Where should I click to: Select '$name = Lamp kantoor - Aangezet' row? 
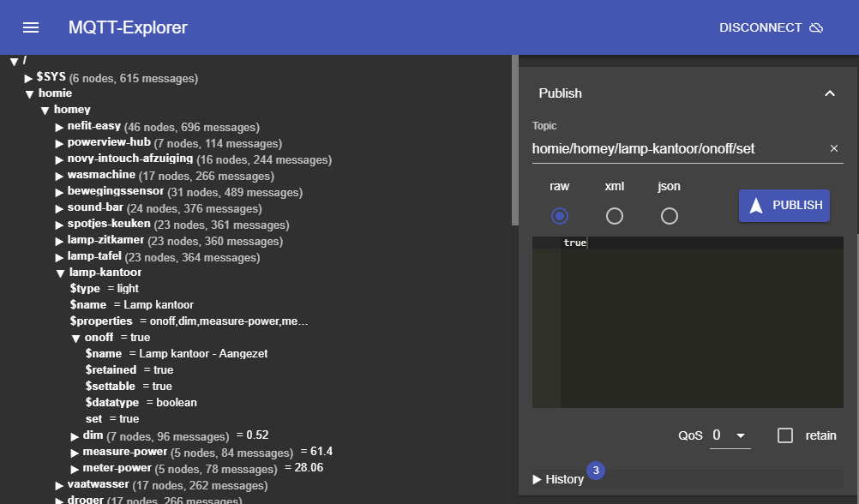[x=177, y=353]
